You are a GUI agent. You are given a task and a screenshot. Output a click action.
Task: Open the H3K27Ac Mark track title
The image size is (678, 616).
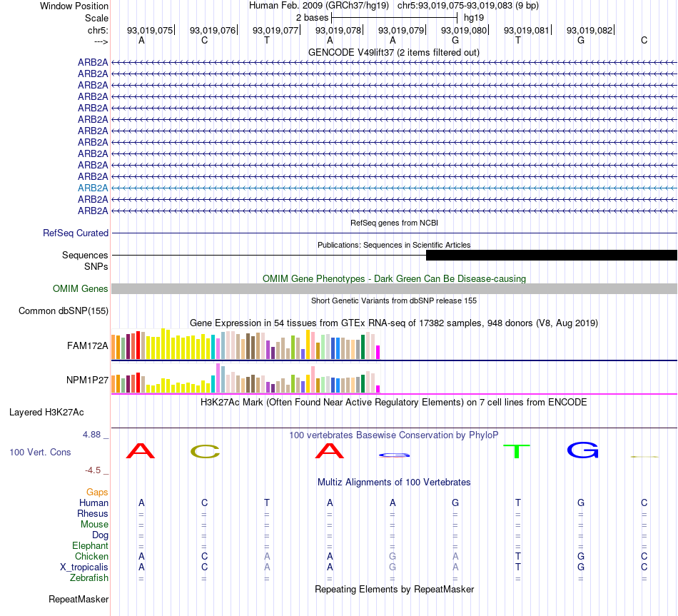pos(393,403)
